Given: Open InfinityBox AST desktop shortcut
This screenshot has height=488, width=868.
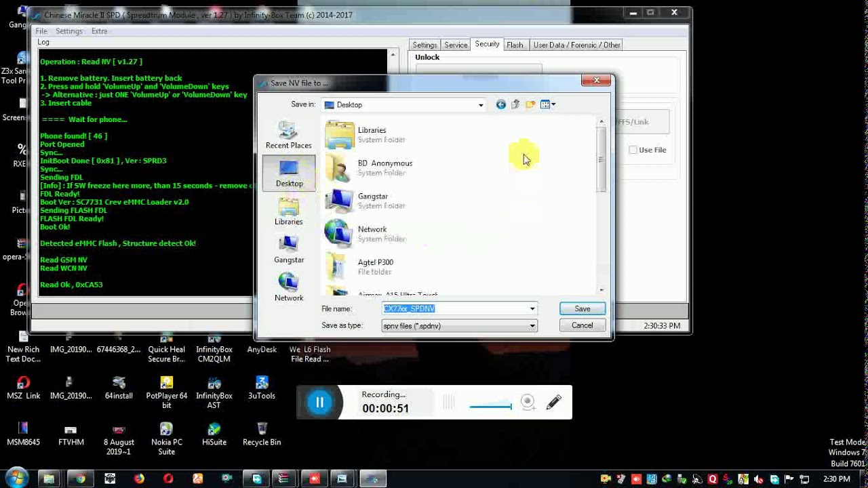Looking at the screenshot, I should point(214,393).
